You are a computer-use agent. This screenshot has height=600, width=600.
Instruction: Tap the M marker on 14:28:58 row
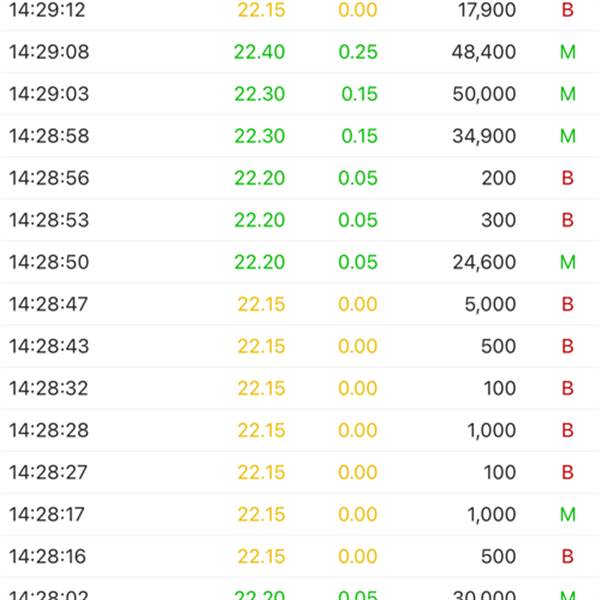tap(568, 136)
